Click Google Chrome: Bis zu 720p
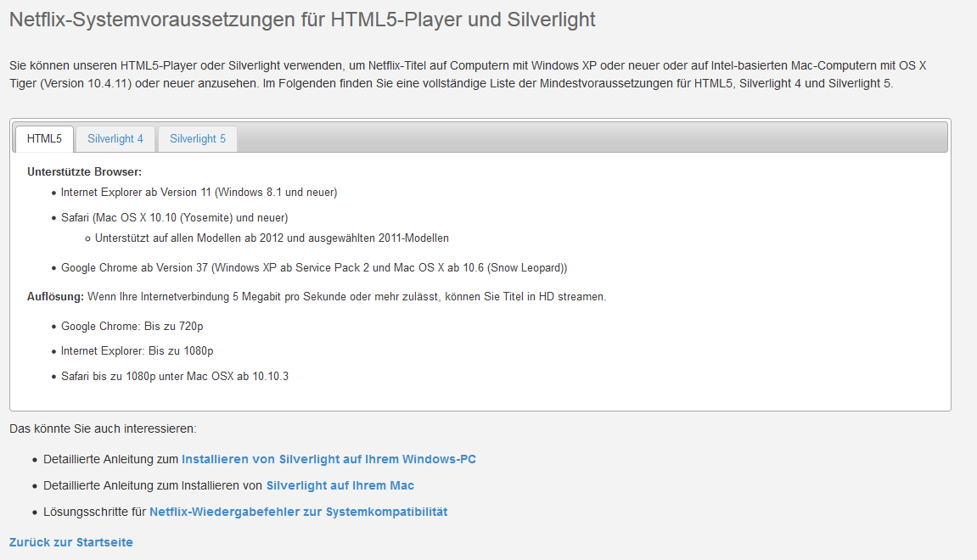Viewport: 977px width, 560px height. click(132, 327)
